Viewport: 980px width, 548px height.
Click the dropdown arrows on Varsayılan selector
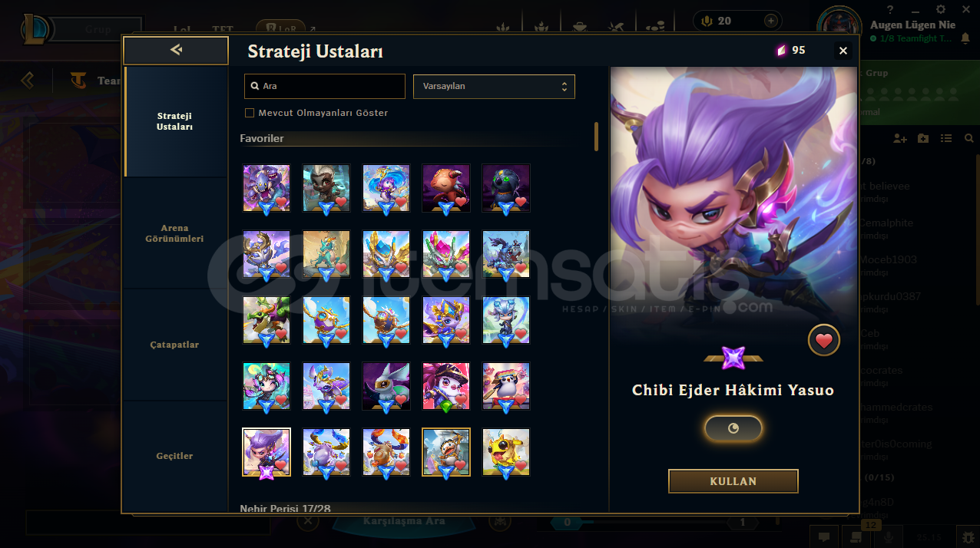tap(564, 87)
